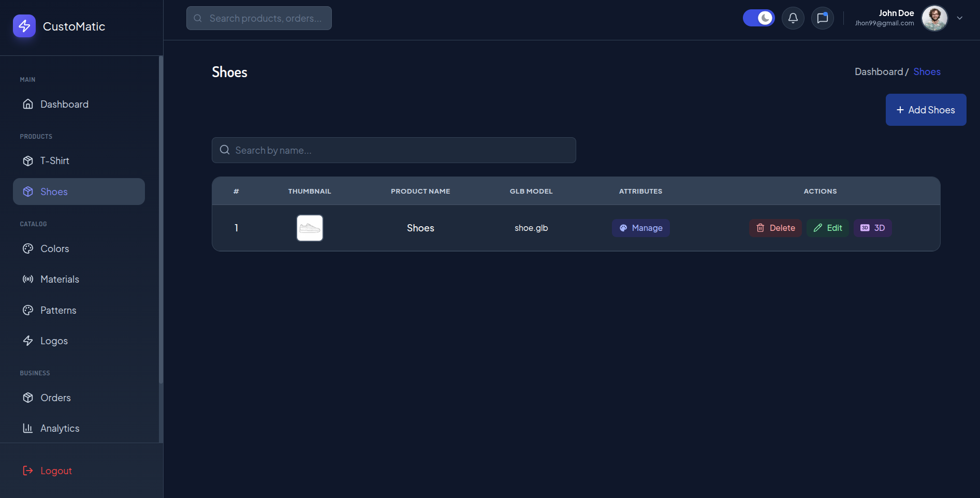The image size is (980, 498).
Task: Click the Dashboard home icon
Action: coord(28,104)
